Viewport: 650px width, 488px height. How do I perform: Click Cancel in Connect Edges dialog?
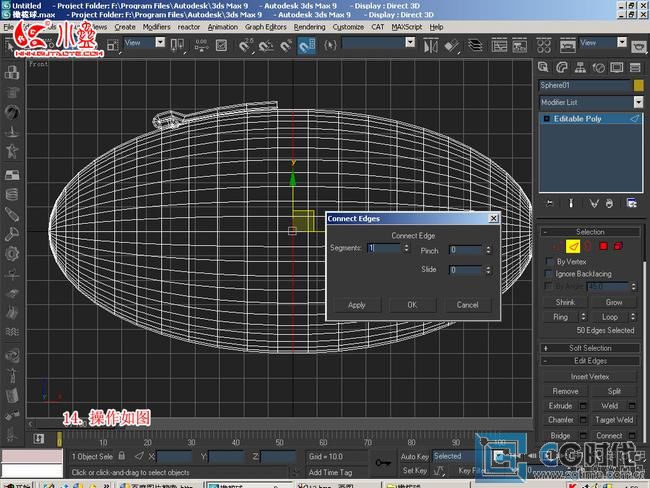468,305
